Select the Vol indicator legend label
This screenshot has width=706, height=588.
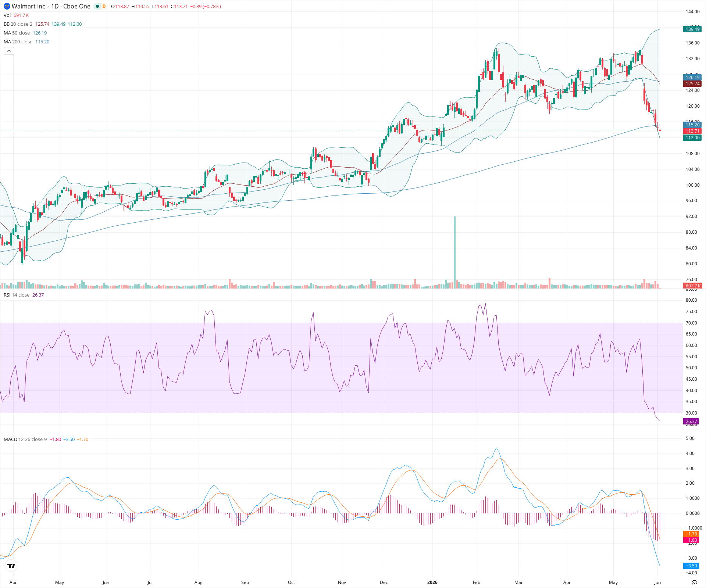(7, 15)
